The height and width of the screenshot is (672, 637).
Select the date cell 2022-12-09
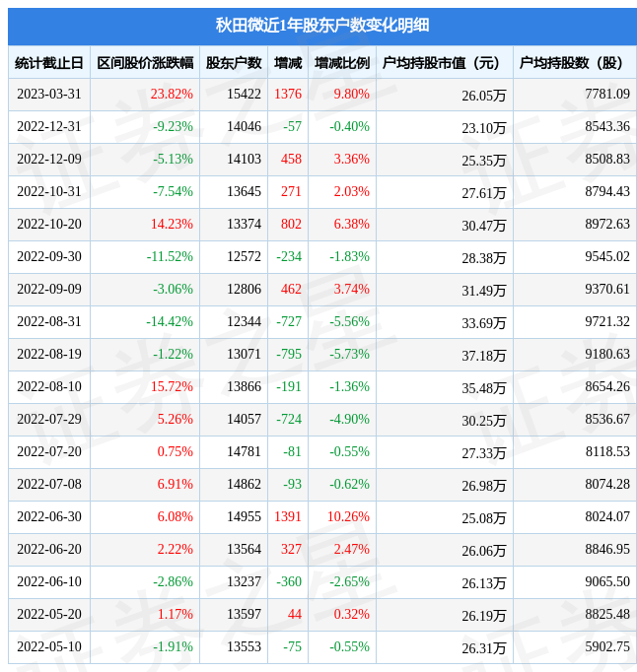[x=49, y=159]
